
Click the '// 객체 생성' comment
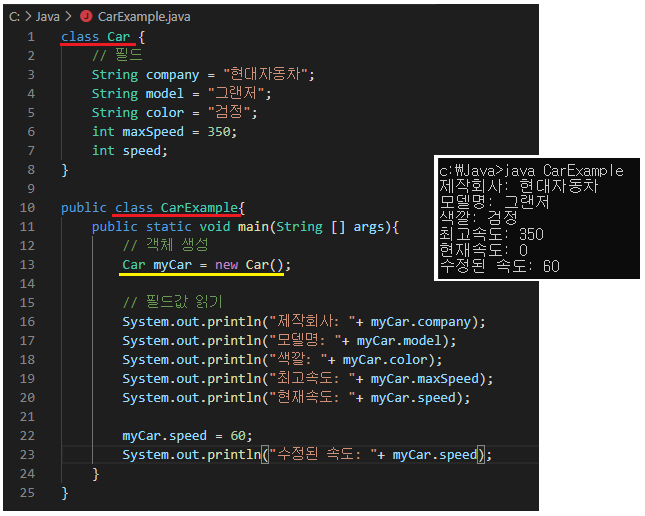coord(166,245)
